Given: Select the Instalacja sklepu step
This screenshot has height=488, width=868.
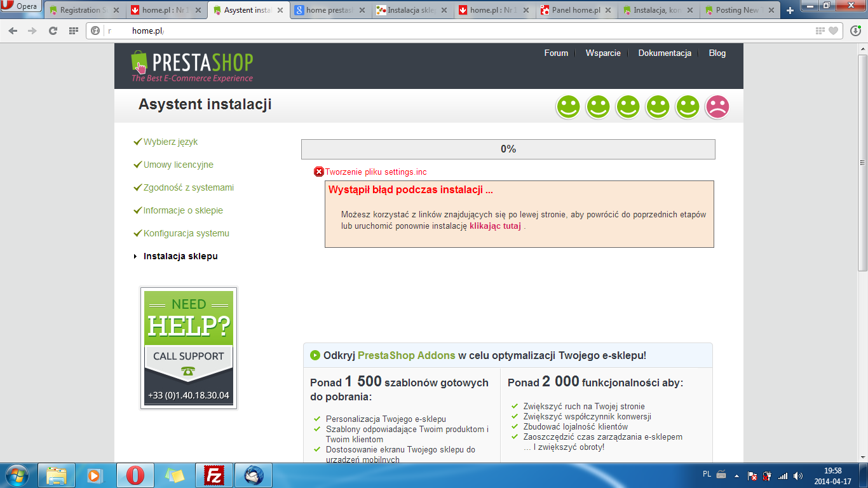Looking at the screenshot, I should pyautogui.click(x=180, y=256).
